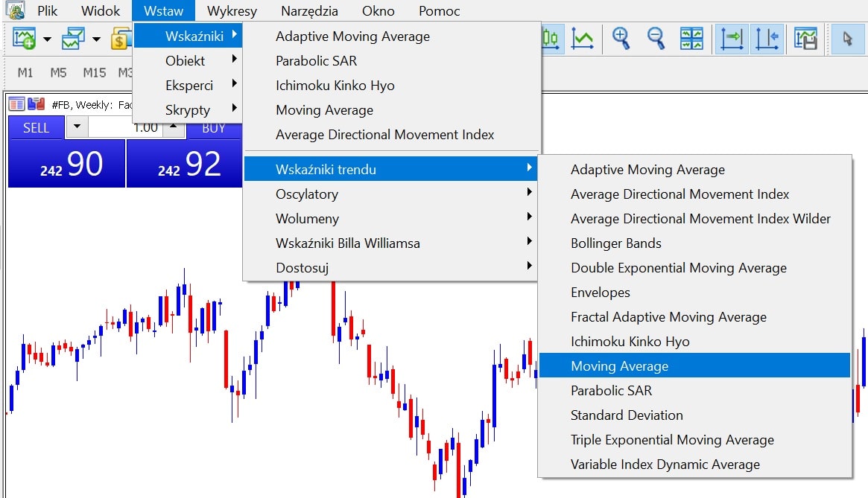
Task: Expand the Skrypty submenu
Action: 188,110
